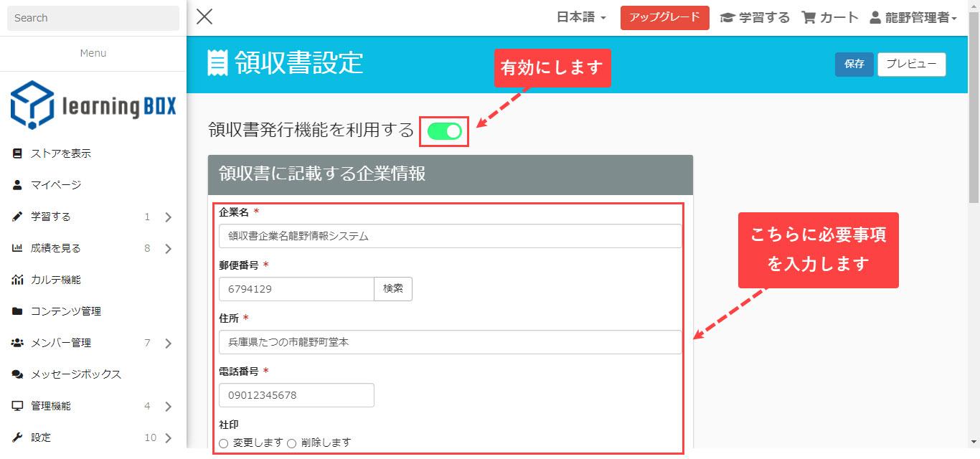The image size is (980, 459).
Task: Click the learningBOX logo in sidebar
Action: tap(93, 106)
